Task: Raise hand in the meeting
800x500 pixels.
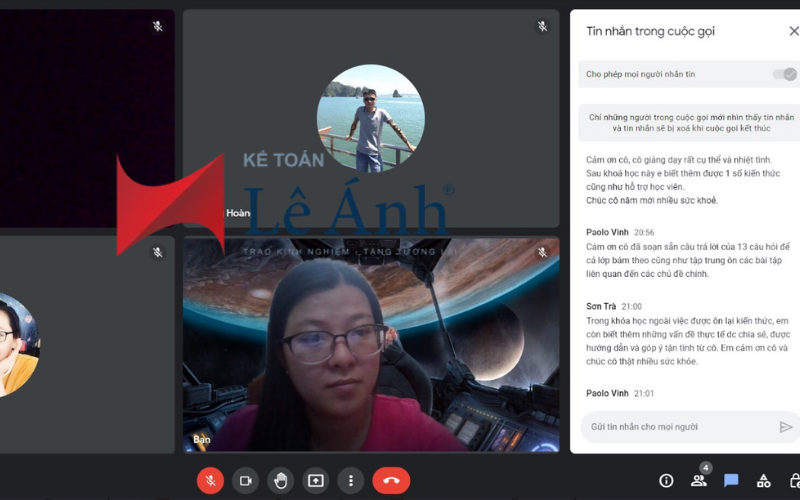Action: [281, 481]
